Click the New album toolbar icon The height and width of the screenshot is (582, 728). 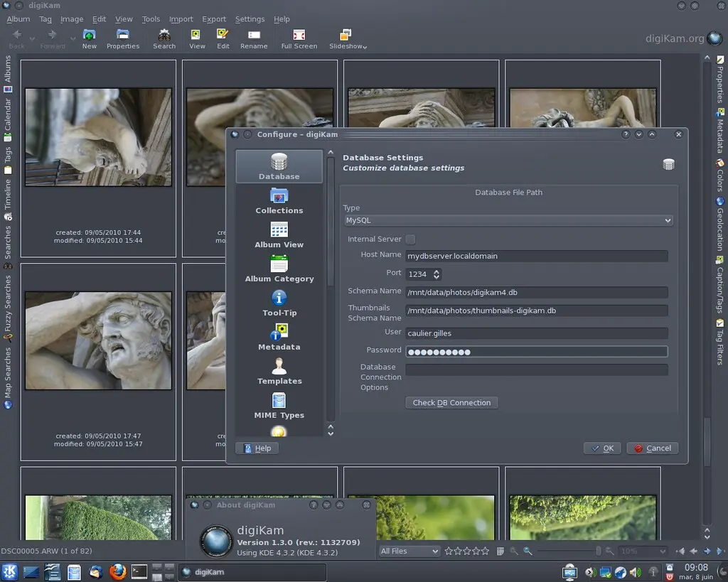pos(88,38)
